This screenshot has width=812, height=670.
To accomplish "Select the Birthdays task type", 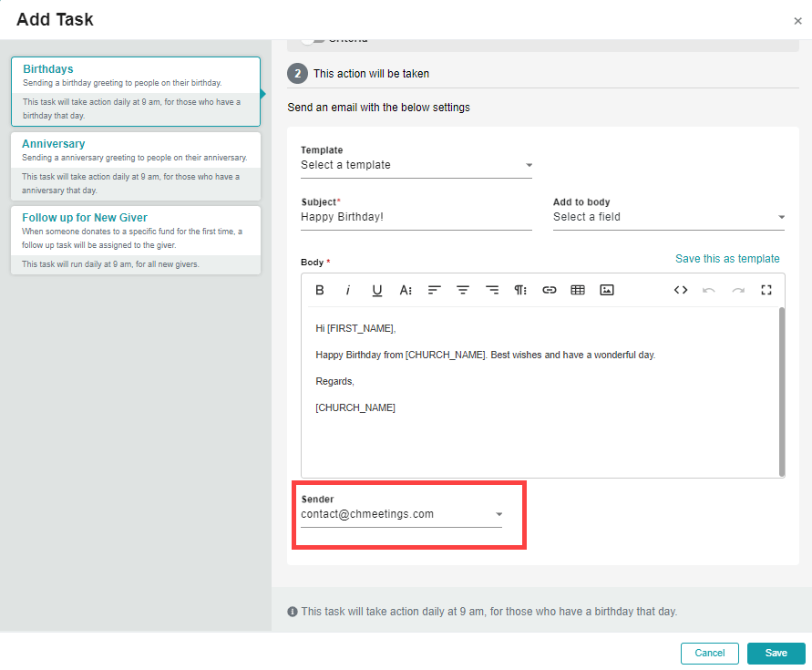I will 136,92.
